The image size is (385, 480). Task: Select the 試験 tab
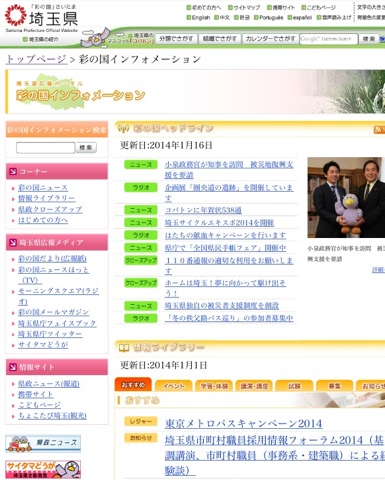pos(294,386)
